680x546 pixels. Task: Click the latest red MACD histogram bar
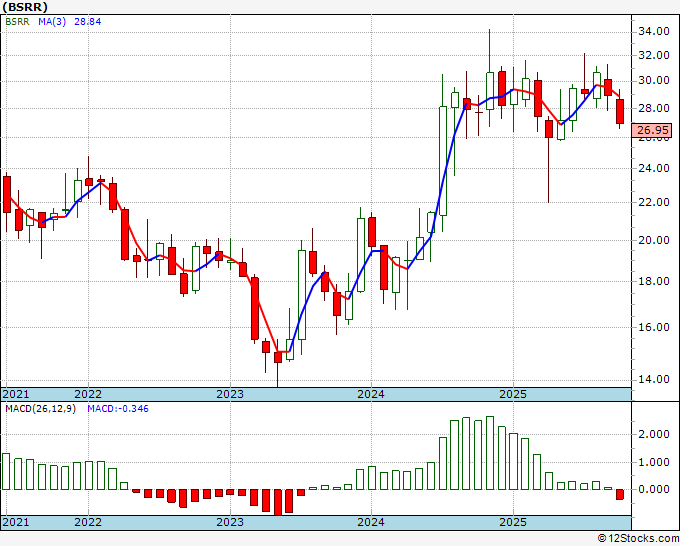point(620,494)
